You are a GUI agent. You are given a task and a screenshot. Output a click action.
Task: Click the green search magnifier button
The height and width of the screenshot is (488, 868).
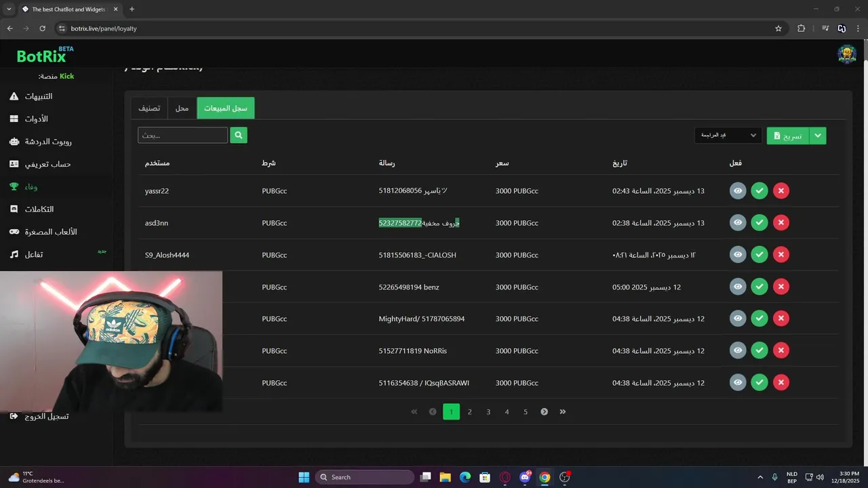click(239, 136)
